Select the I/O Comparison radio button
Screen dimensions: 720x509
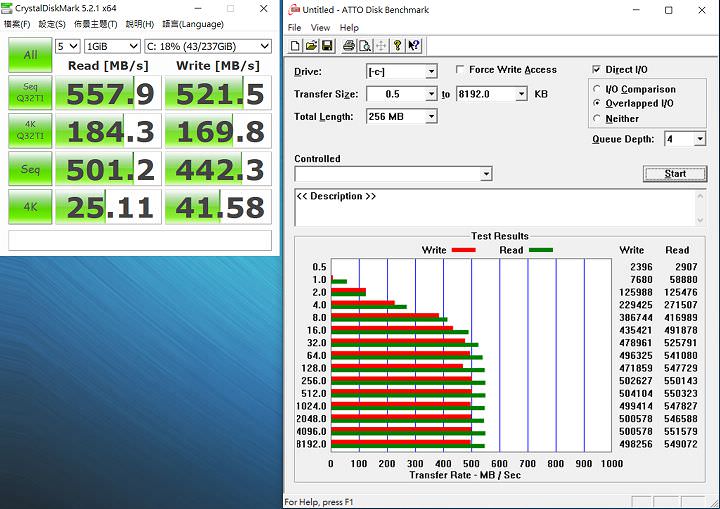pos(596,89)
